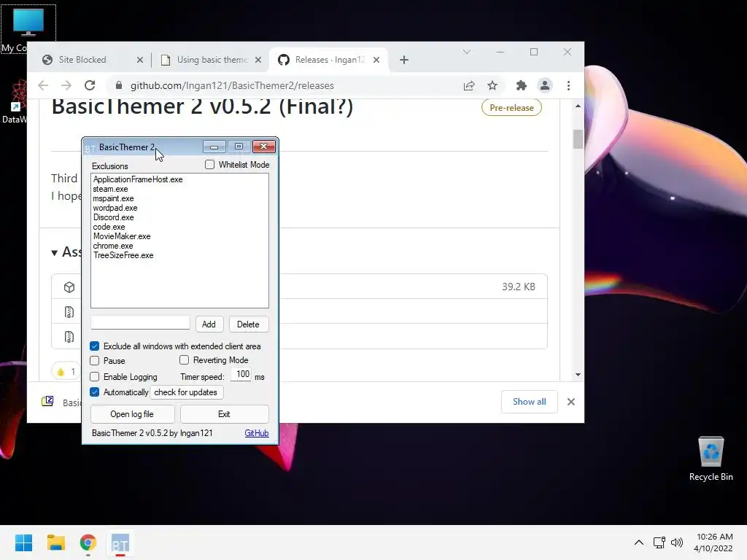Bookmark this page with star icon
Image resolution: width=747 pixels, height=560 pixels.
tap(492, 86)
